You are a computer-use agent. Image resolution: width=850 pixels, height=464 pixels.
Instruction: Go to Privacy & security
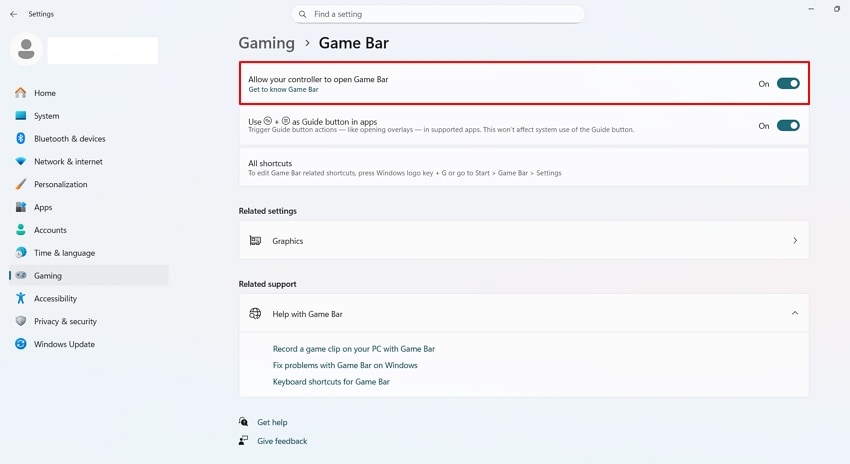(x=89, y=321)
